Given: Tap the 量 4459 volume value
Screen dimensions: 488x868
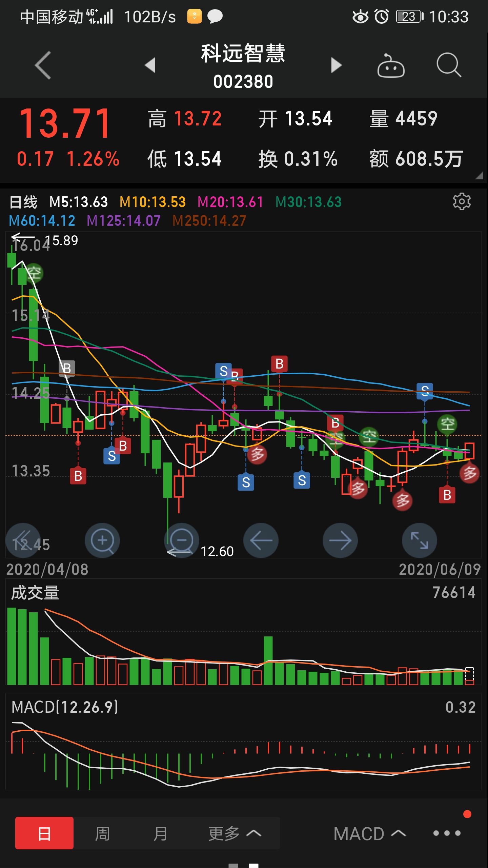Looking at the screenshot, I should pos(403,119).
